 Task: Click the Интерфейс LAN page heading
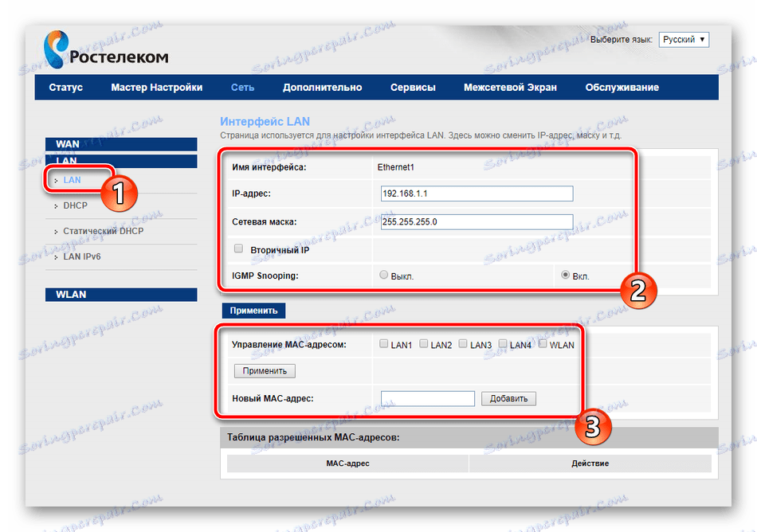[265, 122]
